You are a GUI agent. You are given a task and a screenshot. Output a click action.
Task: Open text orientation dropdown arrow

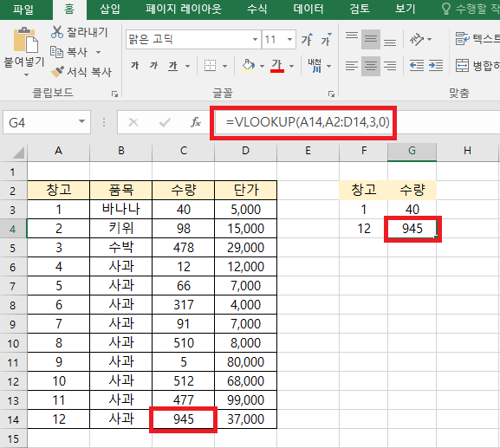pyautogui.click(x=429, y=40)
